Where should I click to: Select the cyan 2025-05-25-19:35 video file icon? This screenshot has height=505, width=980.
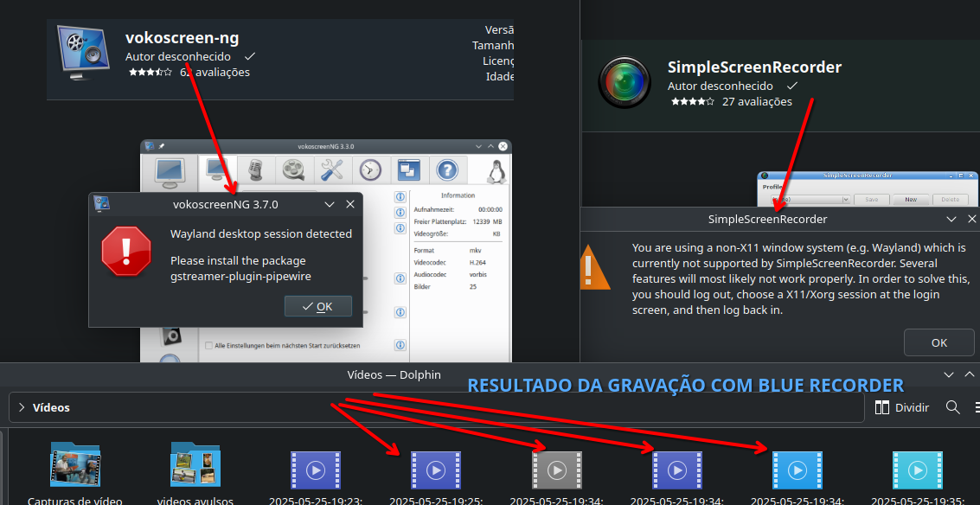pyautogui.click(x=917, y=470)
